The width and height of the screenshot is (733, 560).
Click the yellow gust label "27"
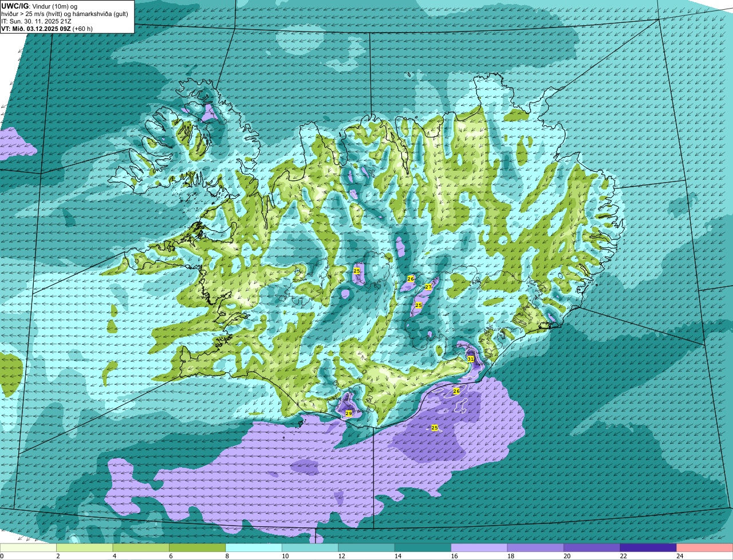click(428, 287)
